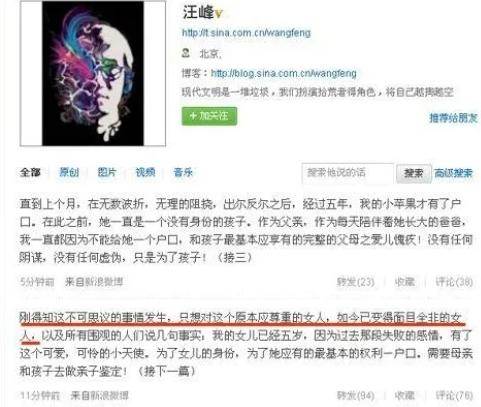Switch to the 图片 tab
Screen dimensions: 481x407
click(x=107, y=172)
